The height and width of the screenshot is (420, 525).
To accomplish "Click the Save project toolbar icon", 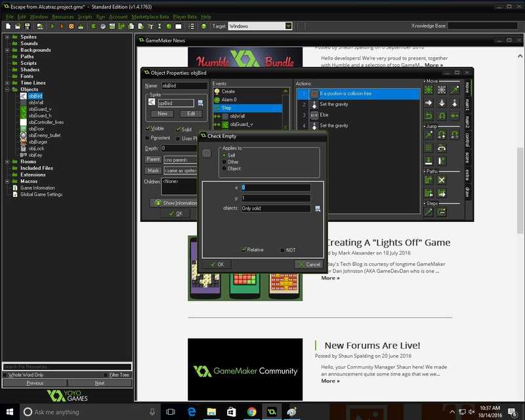I will tap(26, 26).
